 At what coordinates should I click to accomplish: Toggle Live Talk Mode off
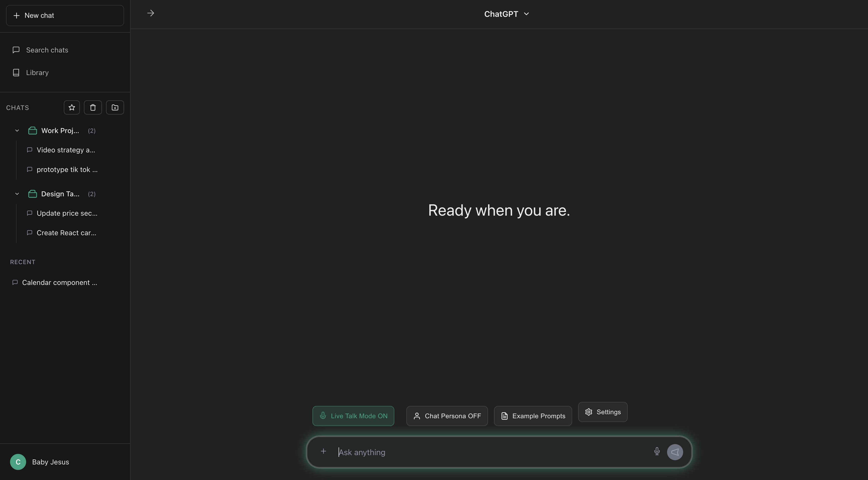(353, 416)
